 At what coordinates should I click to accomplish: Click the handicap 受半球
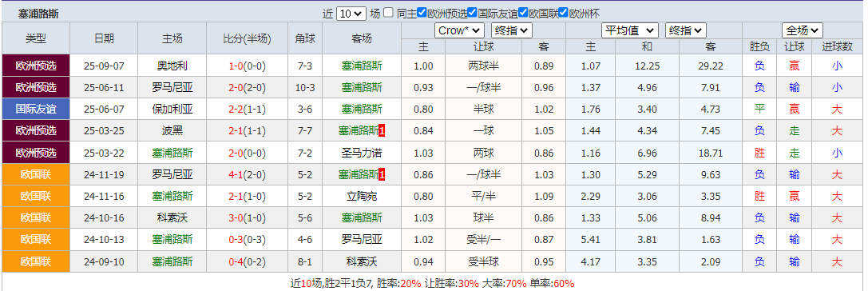pyautogui.click(x=483, y=261)
